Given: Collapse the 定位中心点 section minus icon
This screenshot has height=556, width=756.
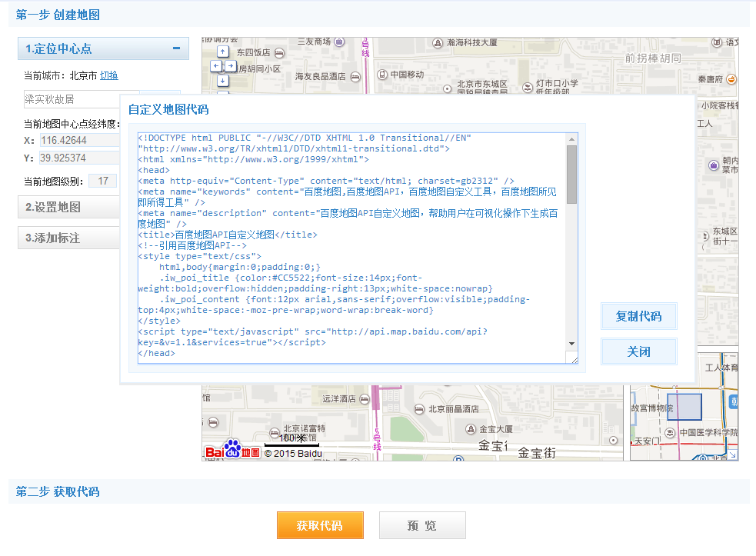Looking at the screenshot, I should click(x=176, y=48).
